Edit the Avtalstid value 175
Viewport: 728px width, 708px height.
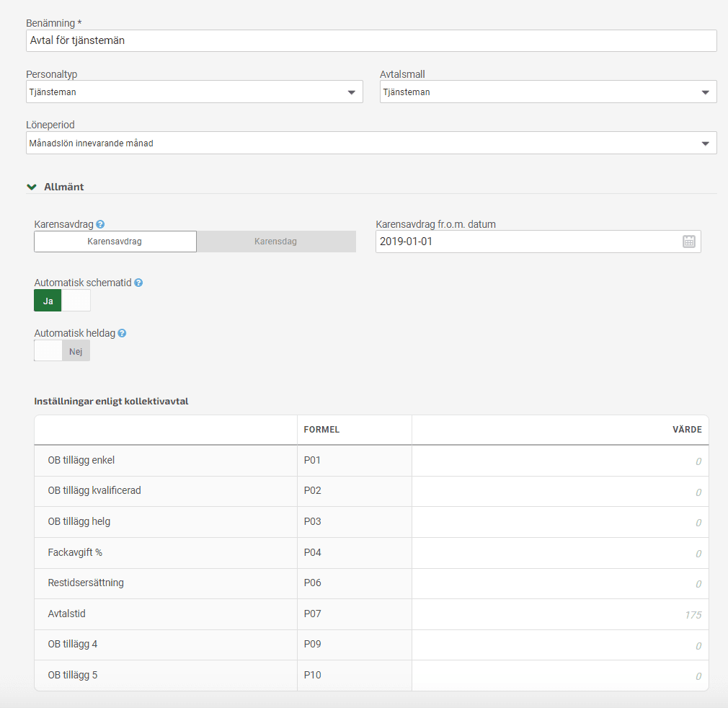click(560, 614)
